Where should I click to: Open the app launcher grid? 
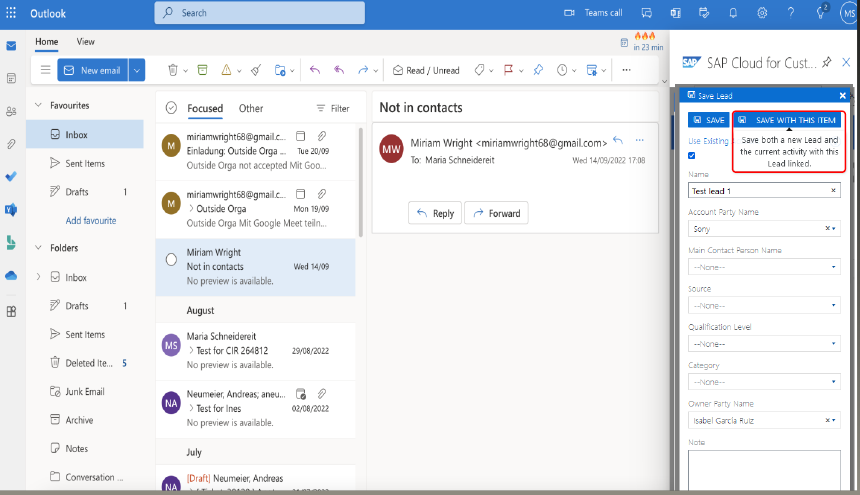pos(11,13)
